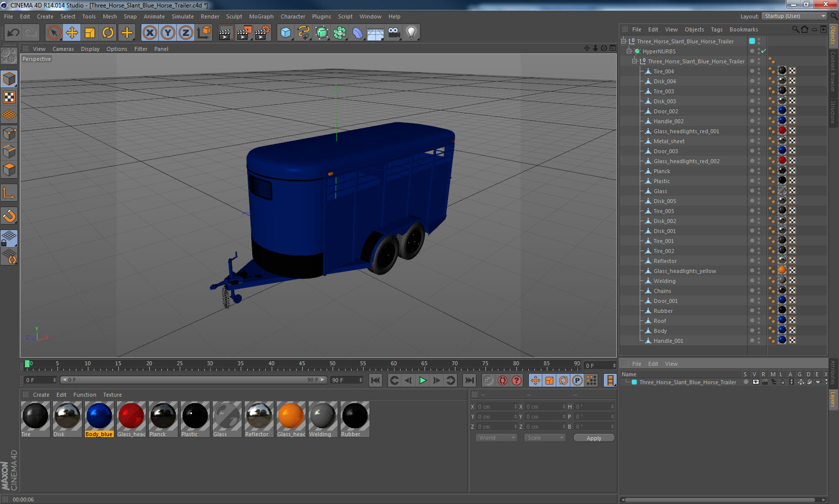Toggle Z axis lock
This screenshot has width=839, height=504.
pyautogui.click(x=186, y=33)
